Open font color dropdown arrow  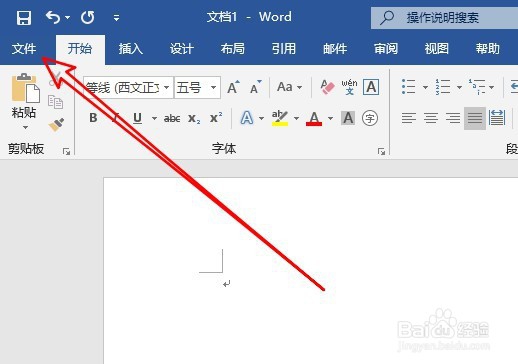pyautogui.click(x=330, y=118)
